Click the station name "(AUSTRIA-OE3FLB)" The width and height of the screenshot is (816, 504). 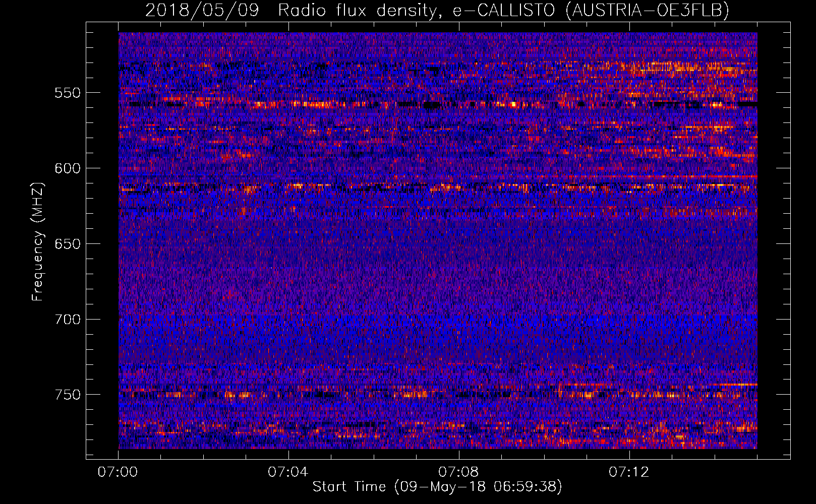point(648,10)
